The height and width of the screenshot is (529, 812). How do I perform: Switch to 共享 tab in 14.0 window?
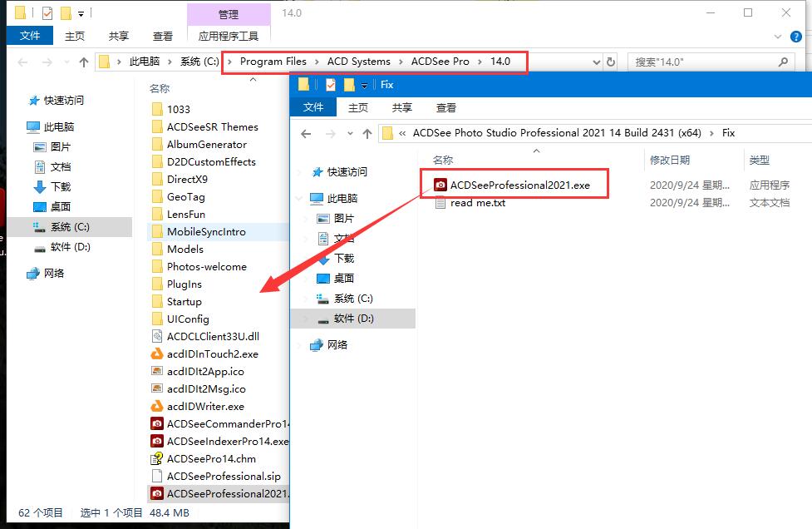pyautogui.click(x=119, y=36)
